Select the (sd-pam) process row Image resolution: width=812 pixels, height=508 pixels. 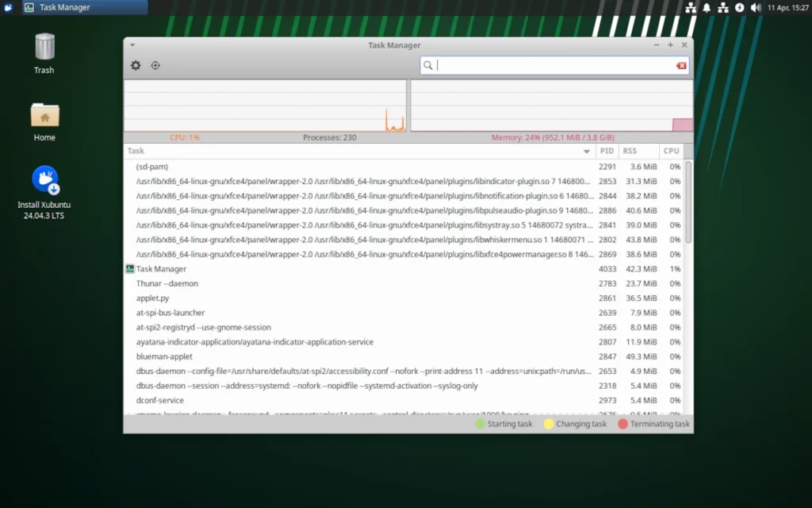(404, 167)
